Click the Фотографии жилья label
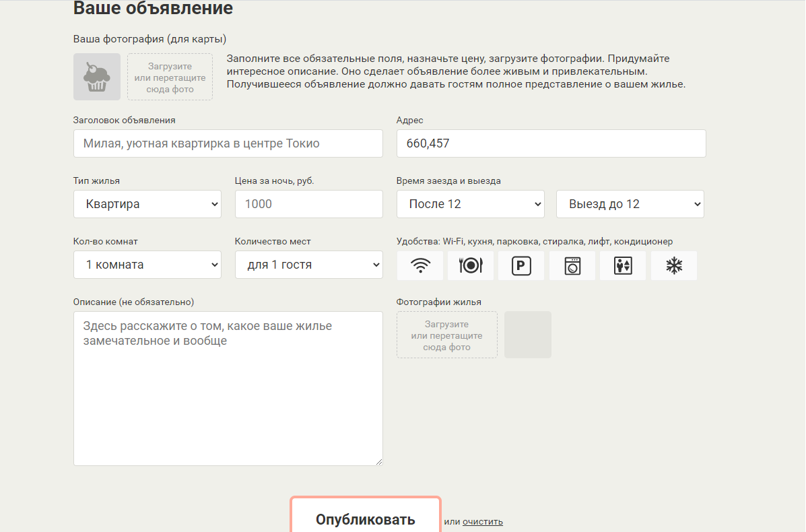Viewport: 806px width, 532px height. (x=439, y=302)
